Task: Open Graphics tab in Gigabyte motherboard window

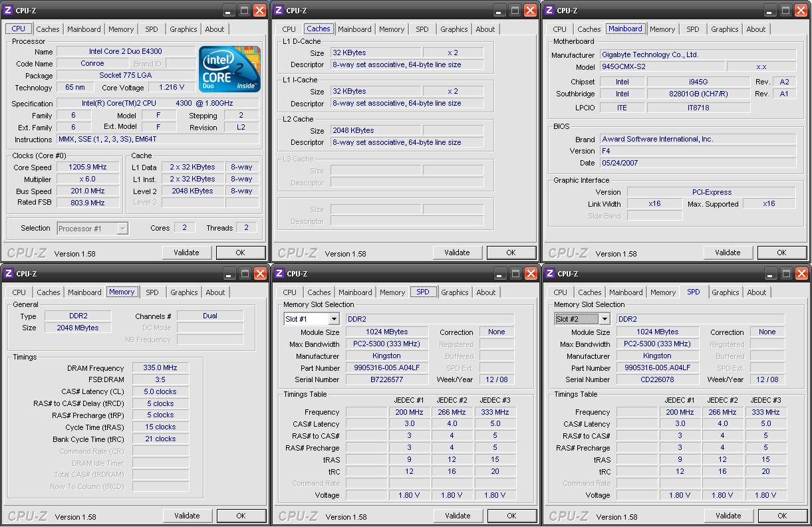Action: coord(725,29)
